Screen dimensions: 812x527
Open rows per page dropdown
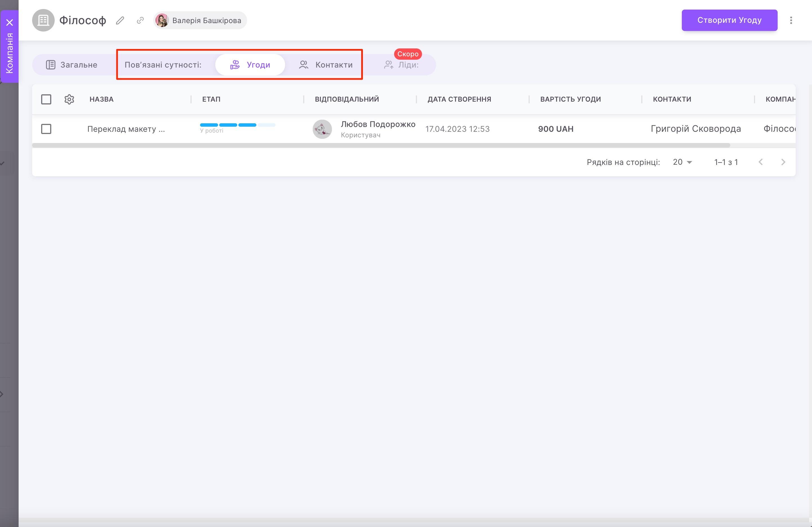pyautogui.click(x=682, y=162)
